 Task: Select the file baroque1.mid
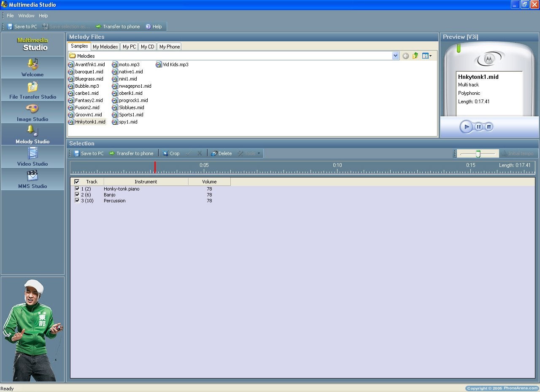tap(86, 72)
